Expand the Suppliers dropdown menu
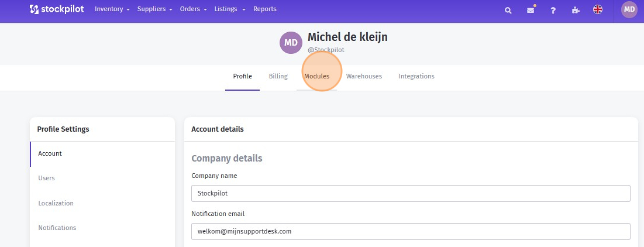644x247 pixels. [x=154, y=9]
